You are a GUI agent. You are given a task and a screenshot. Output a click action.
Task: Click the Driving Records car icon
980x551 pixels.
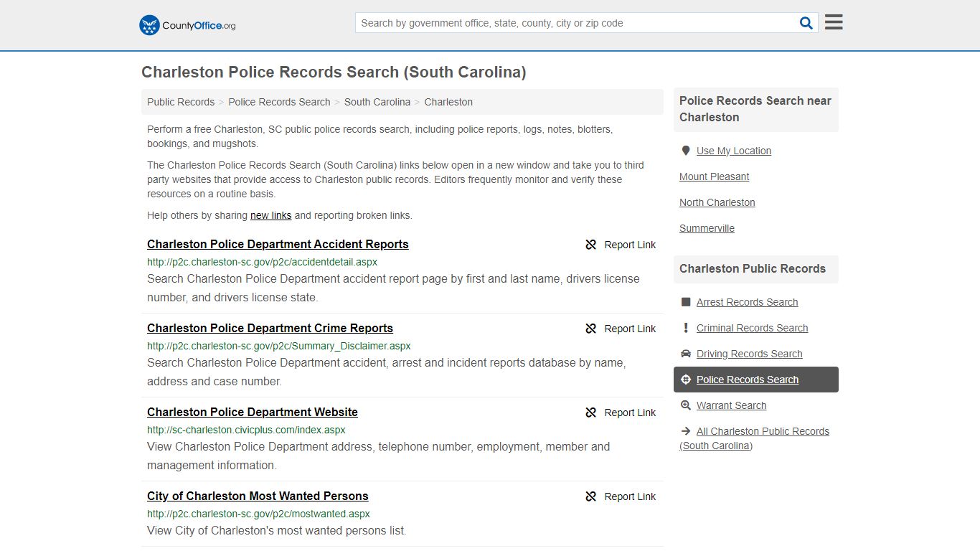pos(686,354)
